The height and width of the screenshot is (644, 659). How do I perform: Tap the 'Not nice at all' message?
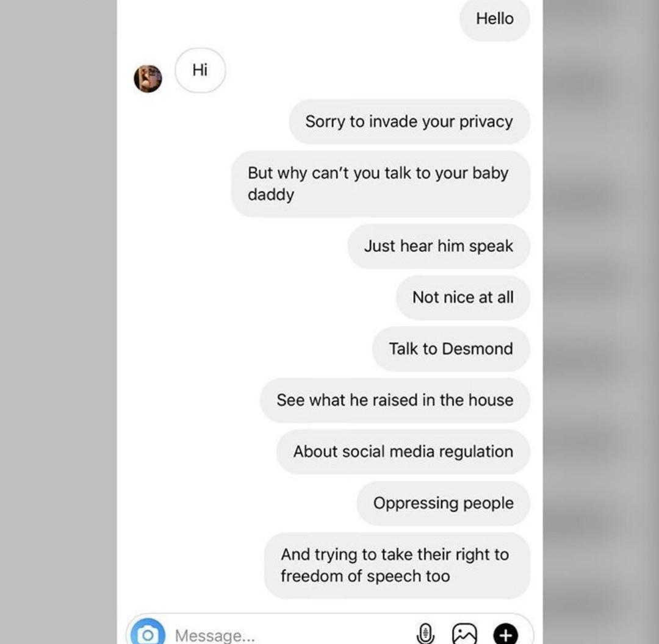click(x=463, y=298)
